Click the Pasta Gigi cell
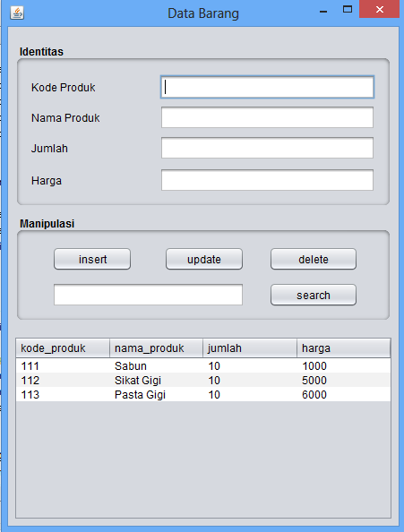The height and width of the screenshot is (532, 404). point(157,394)
